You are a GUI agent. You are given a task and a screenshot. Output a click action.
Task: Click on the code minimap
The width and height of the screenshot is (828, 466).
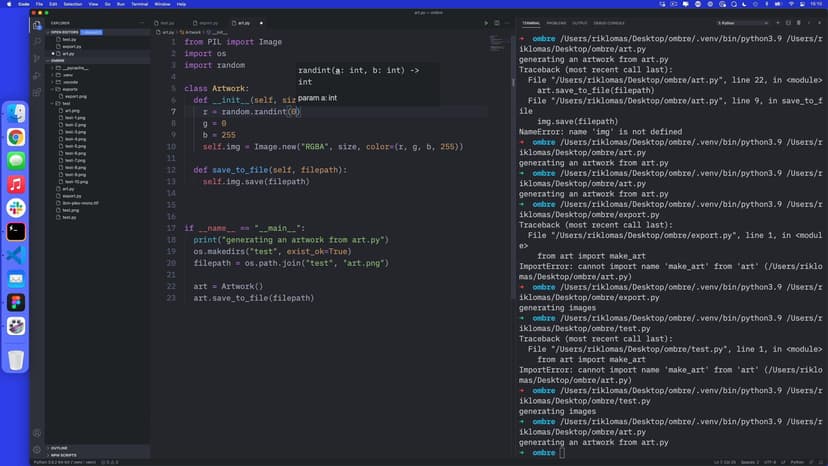(497, 45)
